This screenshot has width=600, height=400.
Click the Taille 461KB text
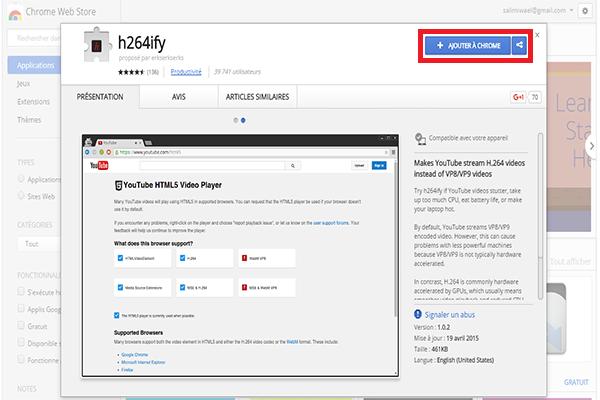(430, 349)
